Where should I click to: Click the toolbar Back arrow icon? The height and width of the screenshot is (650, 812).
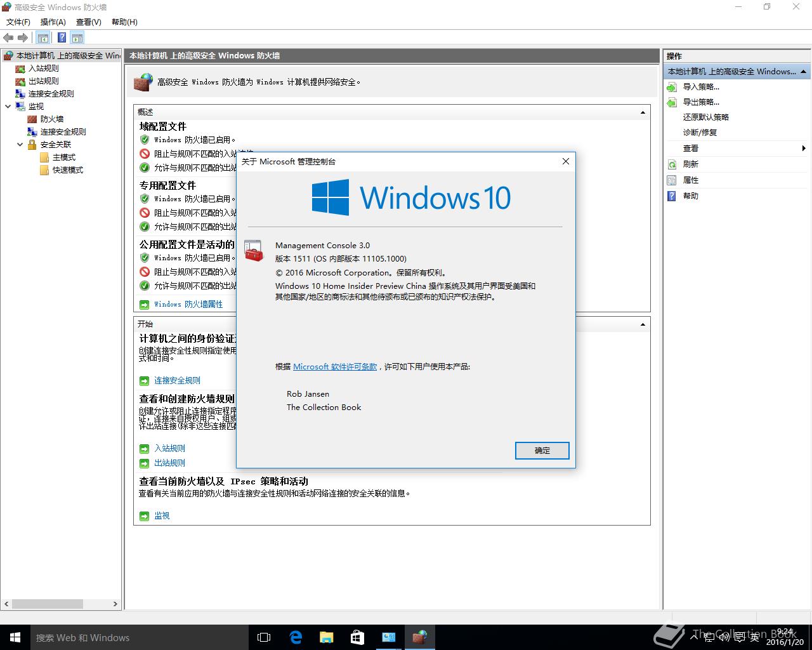8,38
